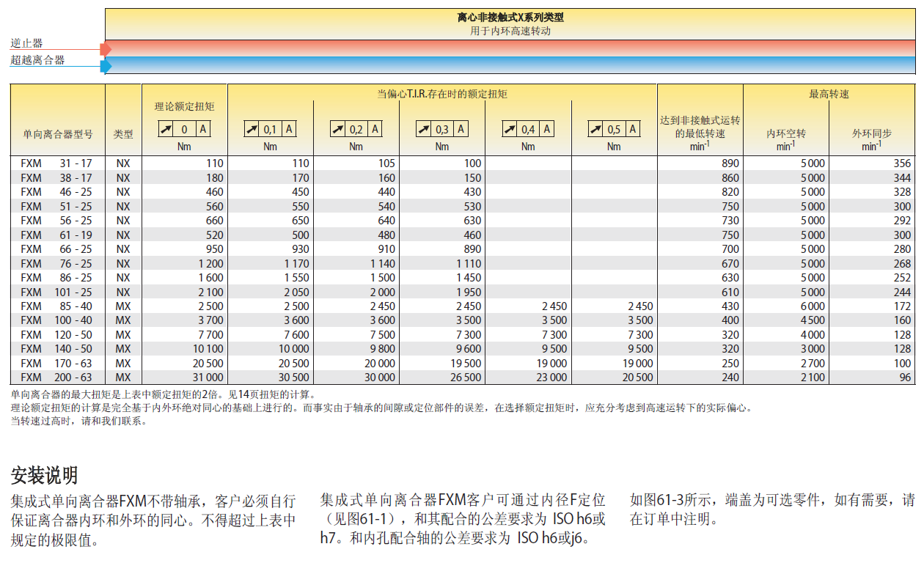Screen dimensions: 924x563
Task: Select model FXM 66 - 25
Action: point(56,249)
